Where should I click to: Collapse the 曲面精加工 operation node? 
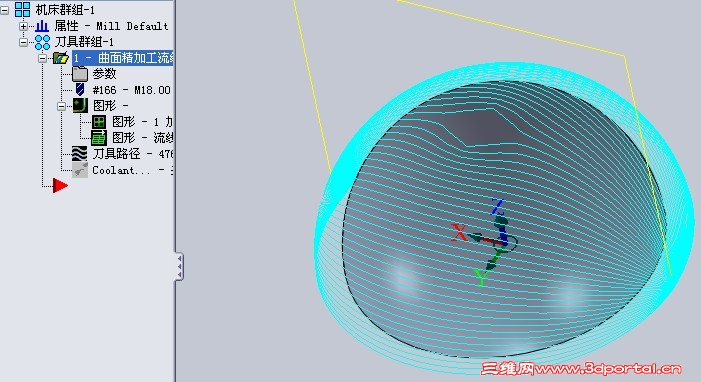point(42,58)
